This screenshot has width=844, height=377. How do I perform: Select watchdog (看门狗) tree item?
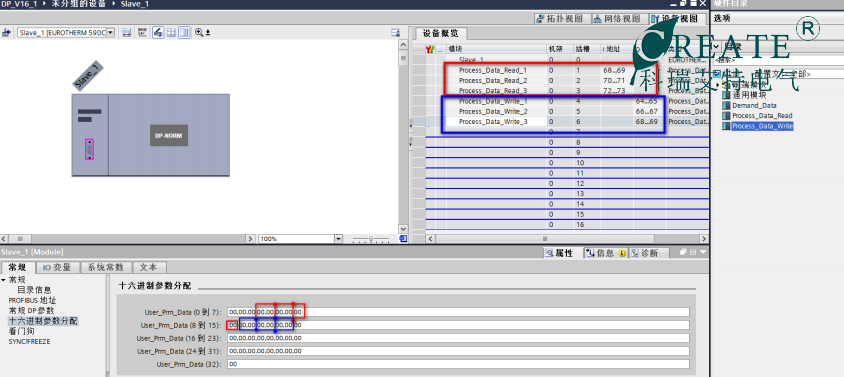(x=22, y=331)
